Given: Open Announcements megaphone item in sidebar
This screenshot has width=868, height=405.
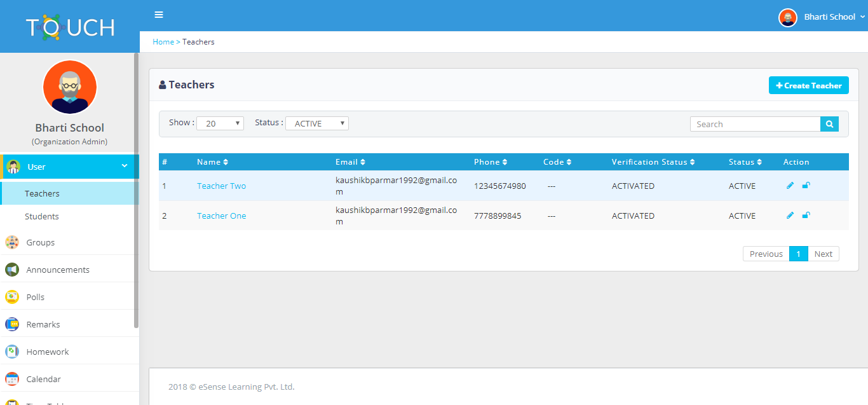Looking at the screenshot, I should [57, 270].
